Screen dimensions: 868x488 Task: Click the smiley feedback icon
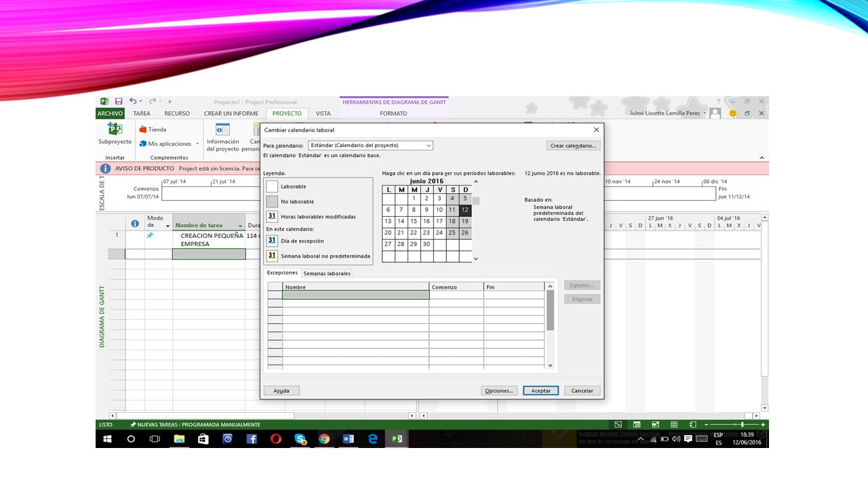[x=733, y=113]
